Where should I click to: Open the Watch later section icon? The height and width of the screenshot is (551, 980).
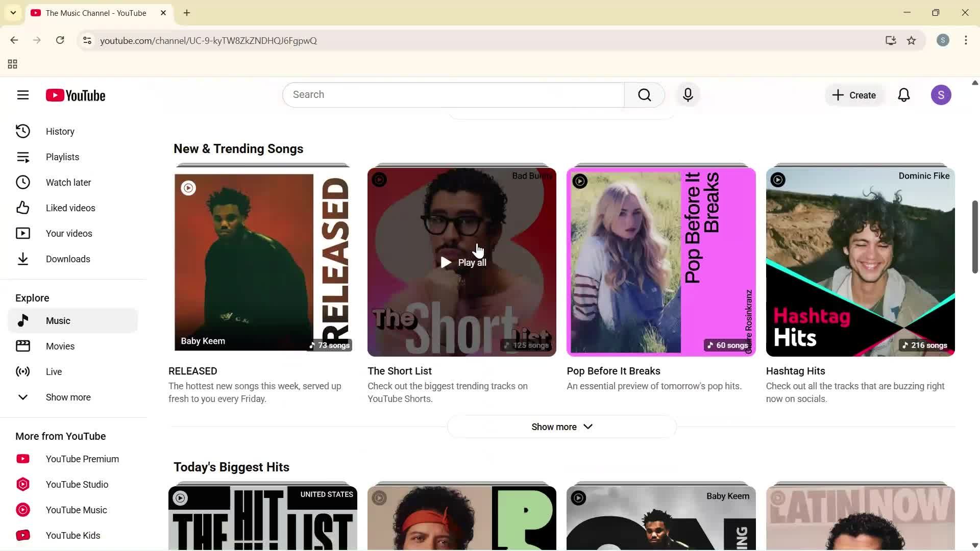pos(23,182)
